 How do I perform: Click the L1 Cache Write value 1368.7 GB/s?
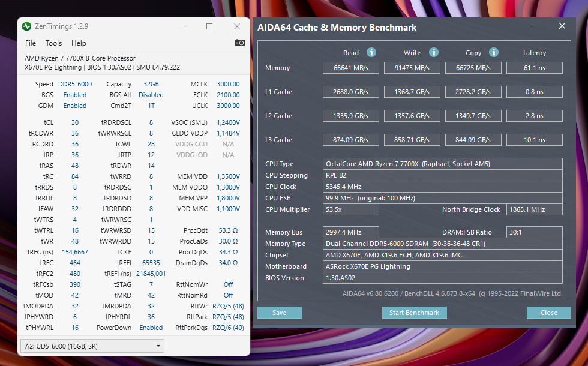click(x=412, y=92)
